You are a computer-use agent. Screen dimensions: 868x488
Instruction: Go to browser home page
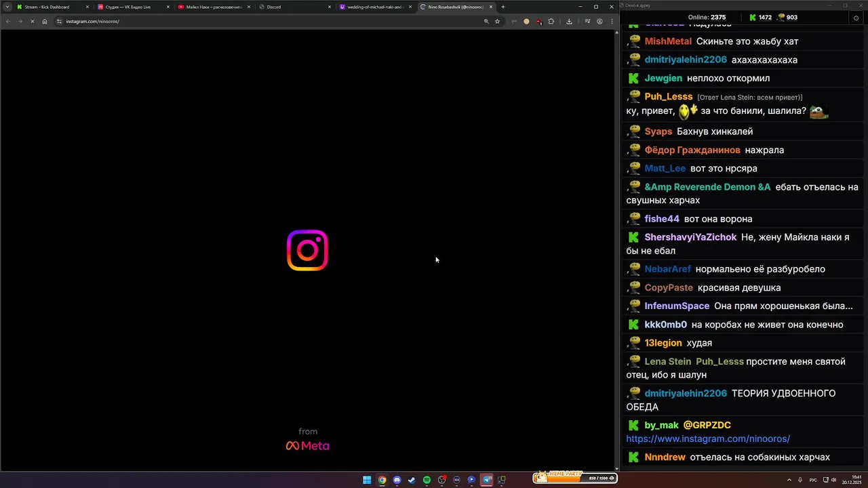[x=45, y=21]
